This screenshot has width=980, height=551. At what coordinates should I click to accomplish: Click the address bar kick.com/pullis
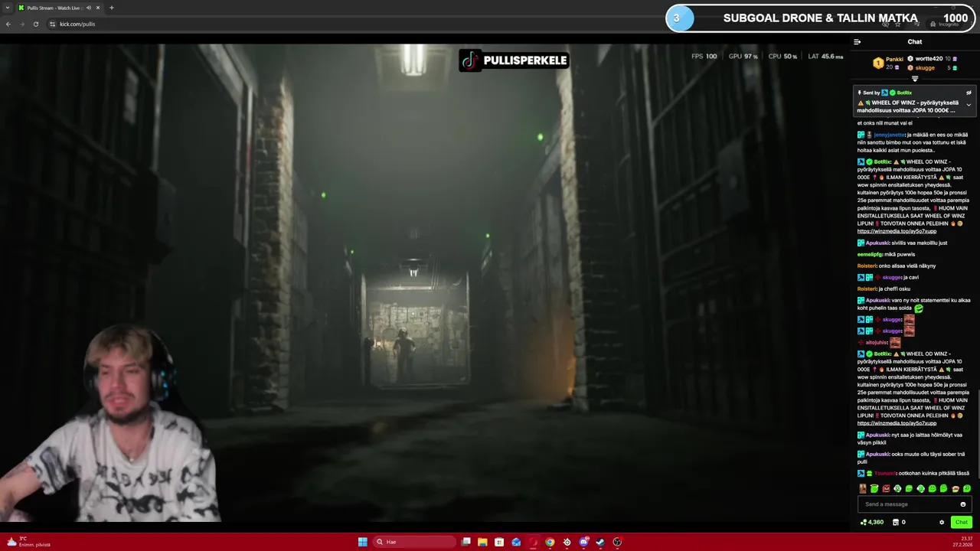coord(77,24)
